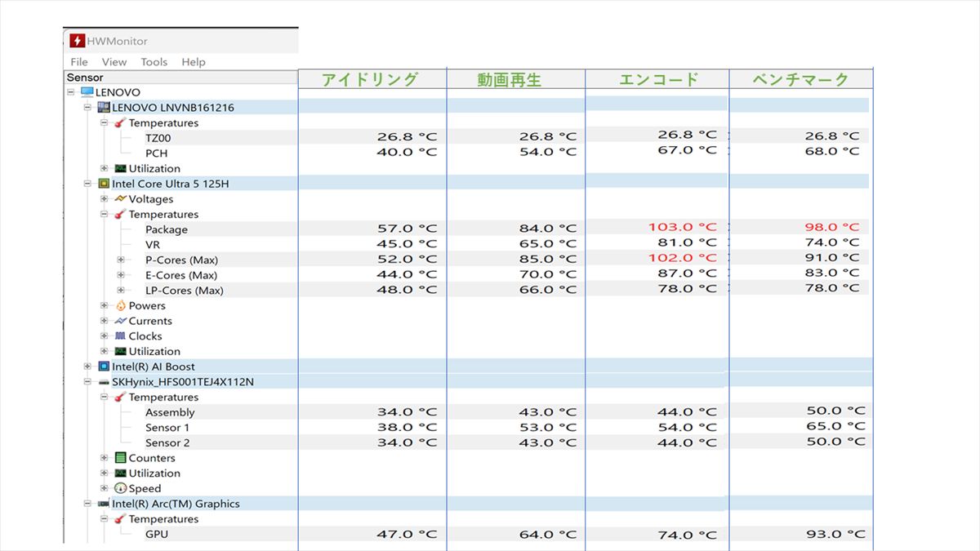Click the red 102.0 °C P-Cores value
Screen dimensions: 980x551
(683, 258)
